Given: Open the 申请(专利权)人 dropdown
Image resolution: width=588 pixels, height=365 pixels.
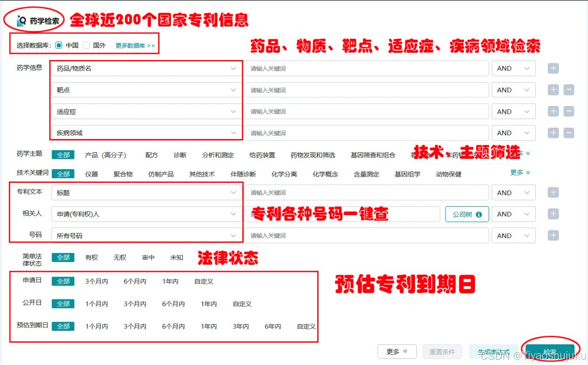Looking at the screenshot, I should [x=146, y=214].
